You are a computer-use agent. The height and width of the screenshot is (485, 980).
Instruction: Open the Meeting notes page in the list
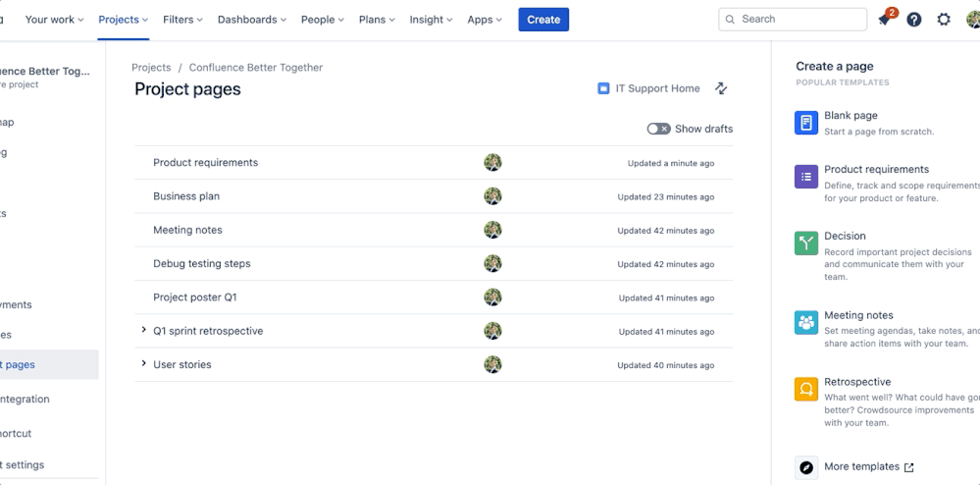[187, 231]
